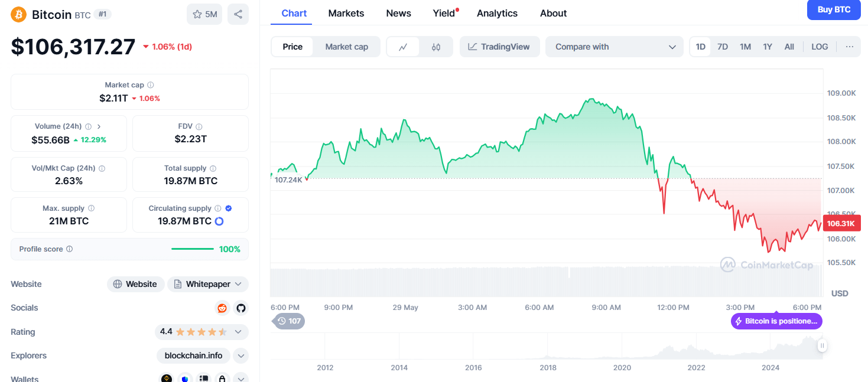
Task: Open the Markets tab
Action: [x=346, y=13]
